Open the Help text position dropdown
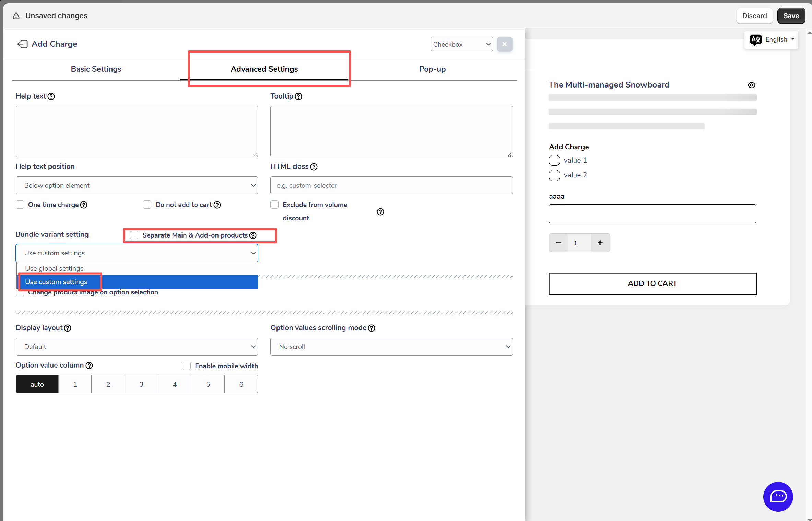The width and height of the screenshot is (812, 521). tap(137, 185)
